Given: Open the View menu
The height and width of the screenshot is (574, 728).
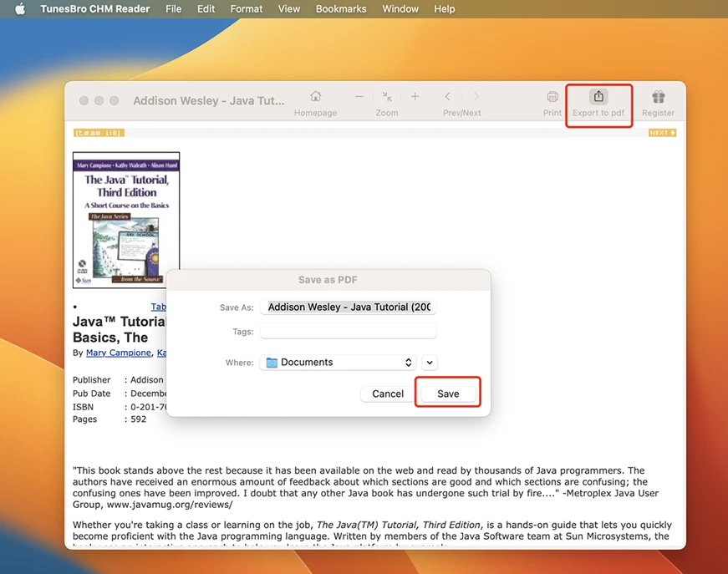Looking at the screenshot, I should point(289,9).
